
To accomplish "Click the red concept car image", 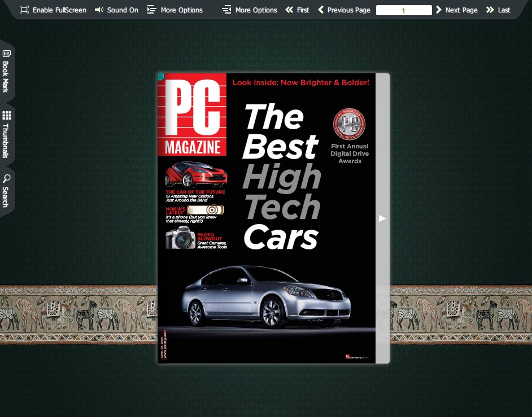I will 196,174.
